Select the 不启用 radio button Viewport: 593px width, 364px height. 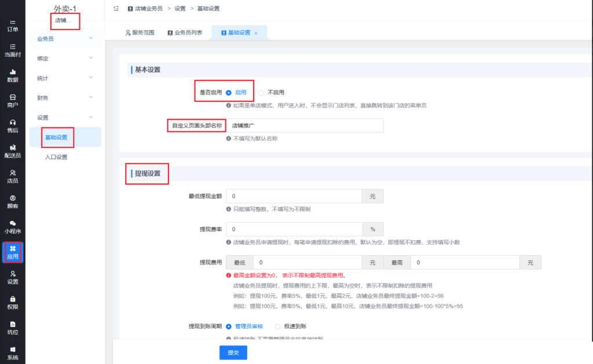point(261,92)
